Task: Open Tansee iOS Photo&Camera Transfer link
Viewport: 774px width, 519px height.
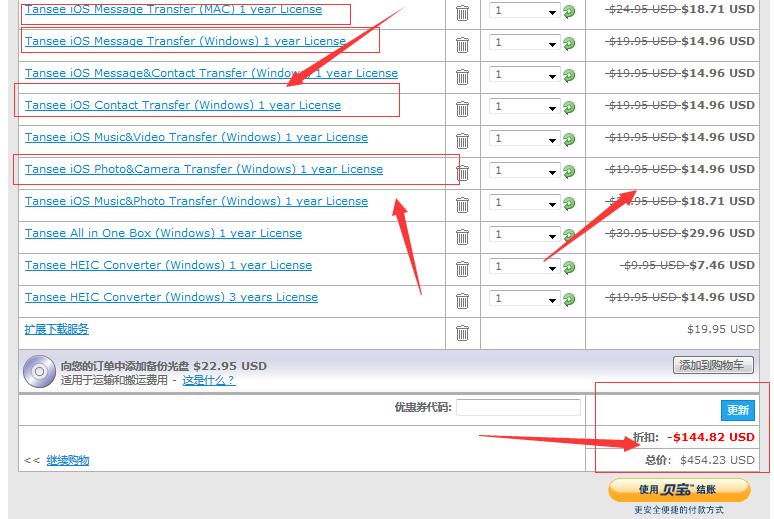Action: pos(204,169)
